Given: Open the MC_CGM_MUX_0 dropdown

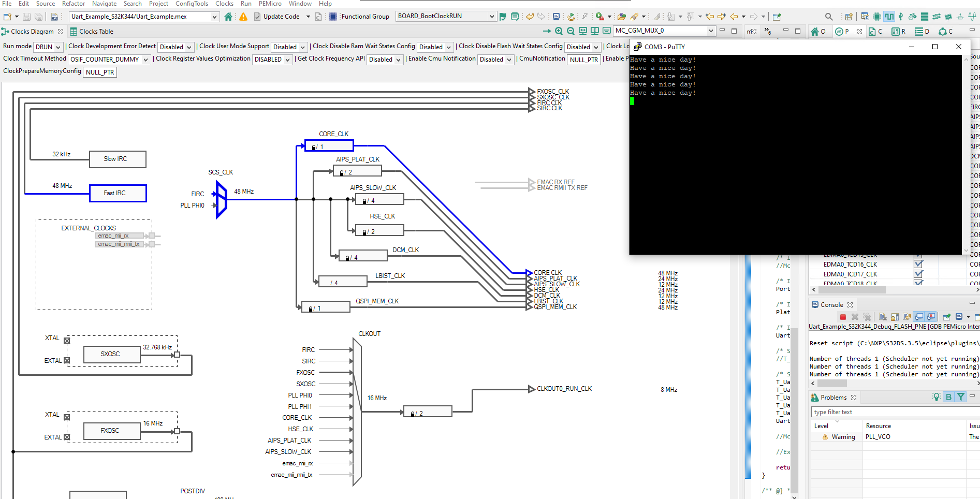Looking at the screenshot, I should click(x=710, y=31).
